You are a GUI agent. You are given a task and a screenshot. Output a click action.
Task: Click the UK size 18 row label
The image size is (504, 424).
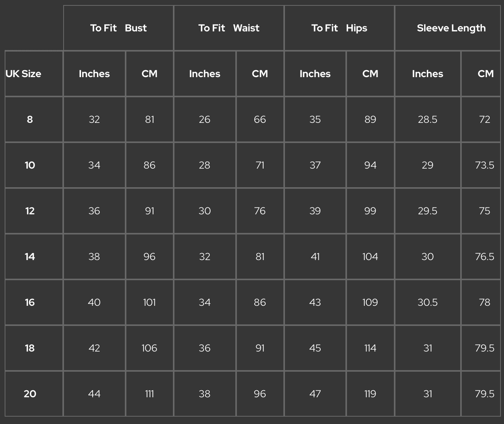(x=30, y=348)
